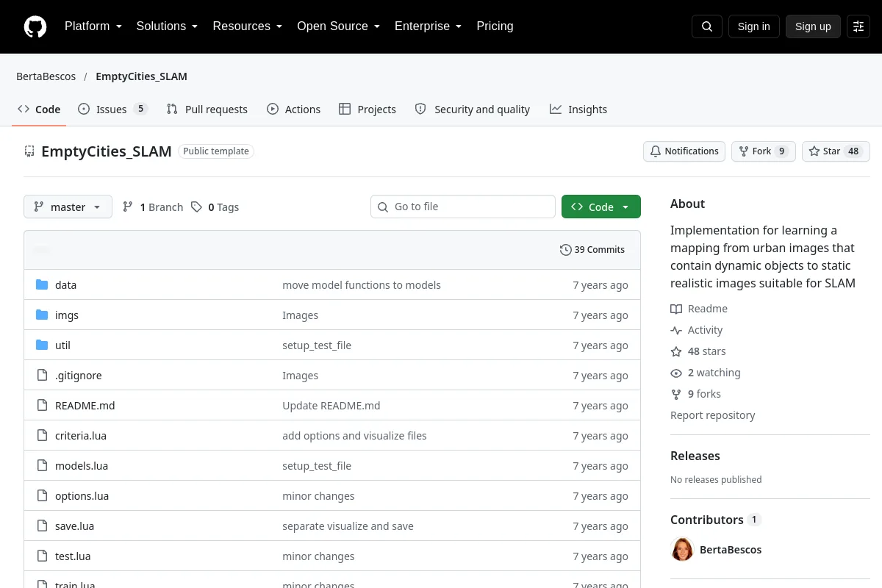The width and height of the screenshot is (882, 588).
Task: Click the test.lua file icon
Action: tap(42, 556)
